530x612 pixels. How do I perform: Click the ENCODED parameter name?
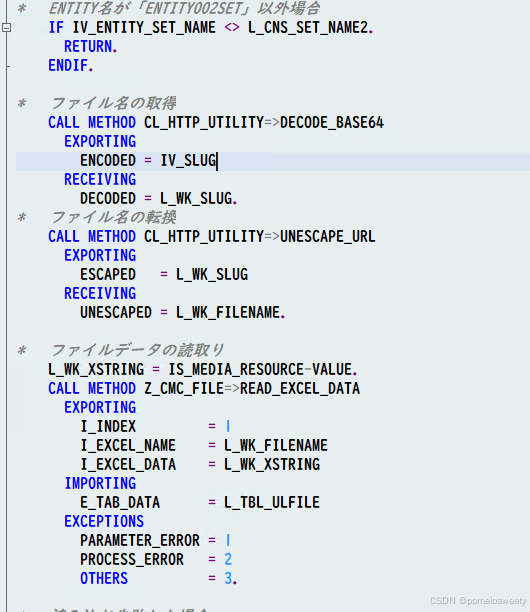pyautogui.click(x=108, y=160)
